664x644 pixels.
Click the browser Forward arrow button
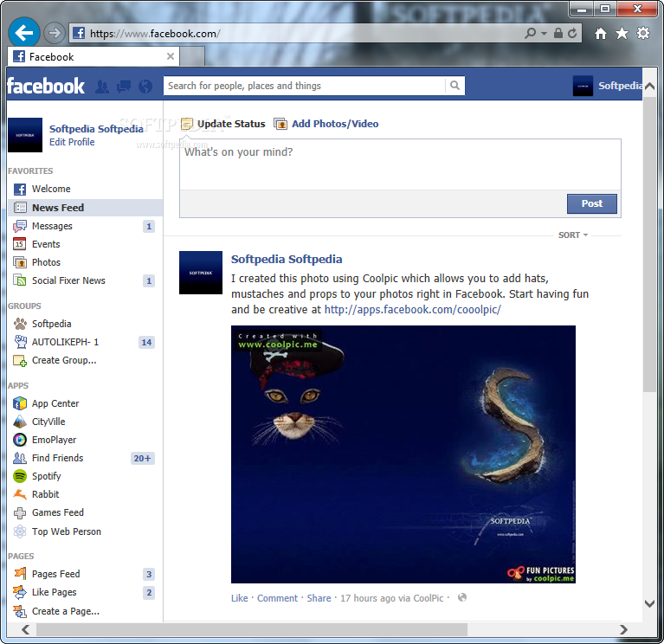[x=55, y=33]
